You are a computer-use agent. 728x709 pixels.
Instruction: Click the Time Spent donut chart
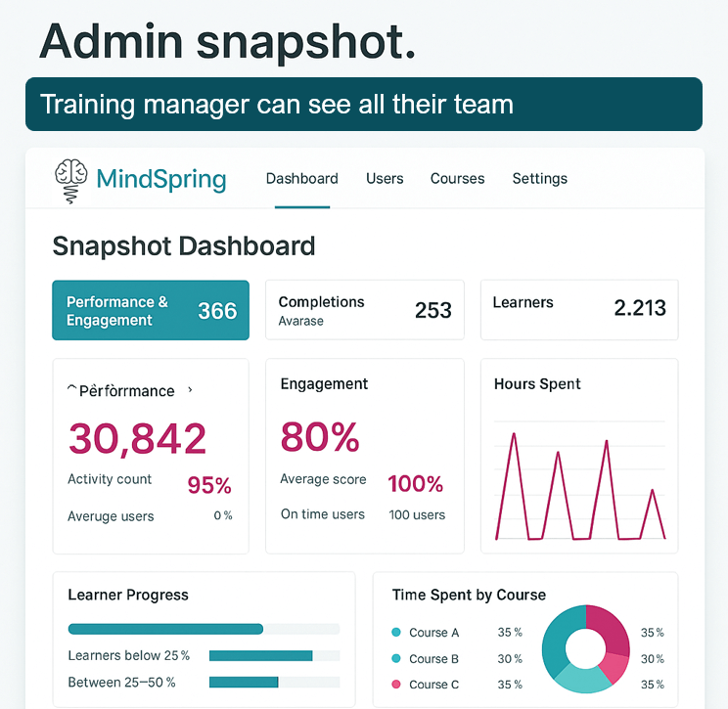click(585, 645)
